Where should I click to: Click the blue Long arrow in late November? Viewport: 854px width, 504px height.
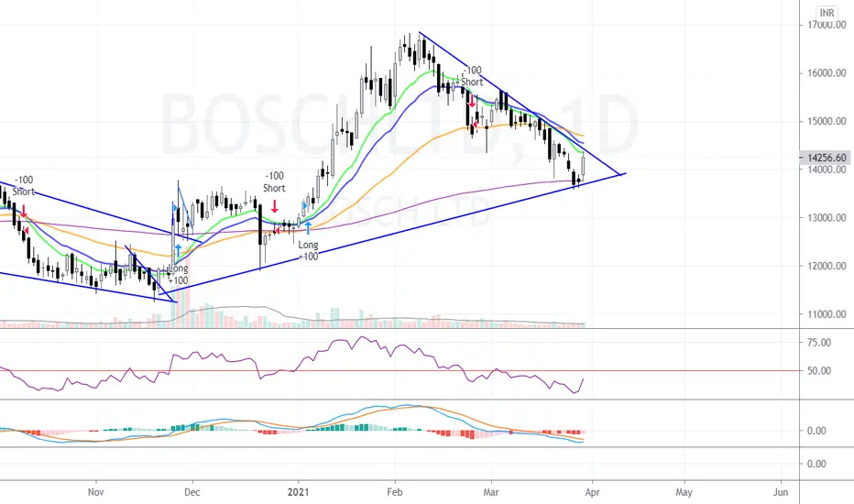point(178,251)
